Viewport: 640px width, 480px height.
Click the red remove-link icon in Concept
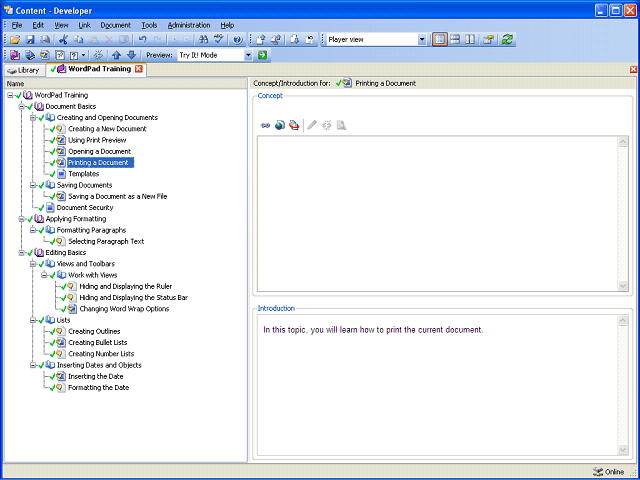294,125
